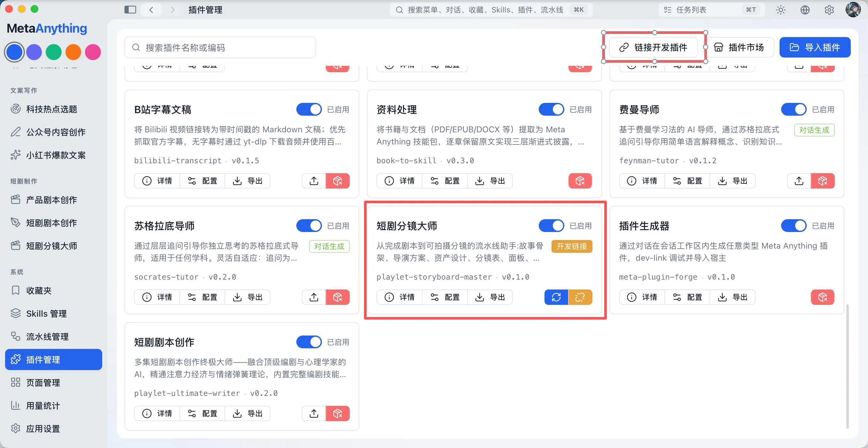Disable the B站字幕文稿 plugin toggle
The image size is (868, 448).
coord(309,110)
